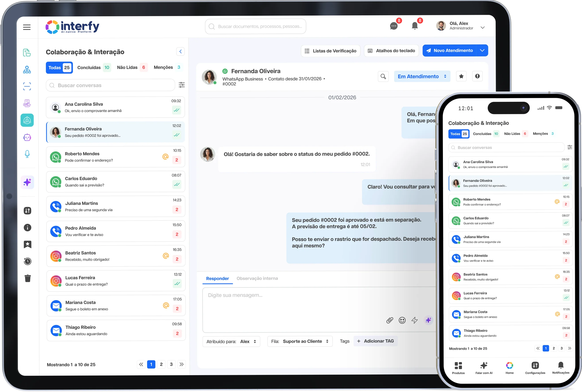Image resolution: width=582 pixels, height=392 pixels.
Task: Select the Todas tab on the tablet
Action: click(59, 68)
